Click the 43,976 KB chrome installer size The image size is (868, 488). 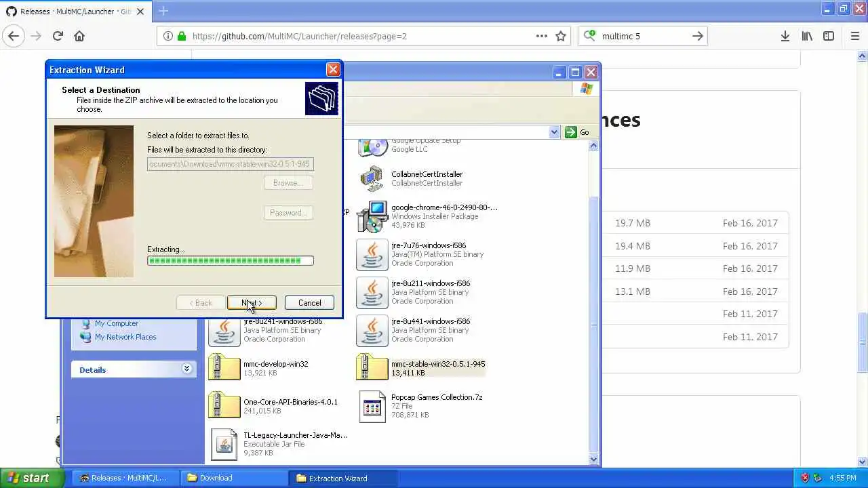(x=408, y=225)
